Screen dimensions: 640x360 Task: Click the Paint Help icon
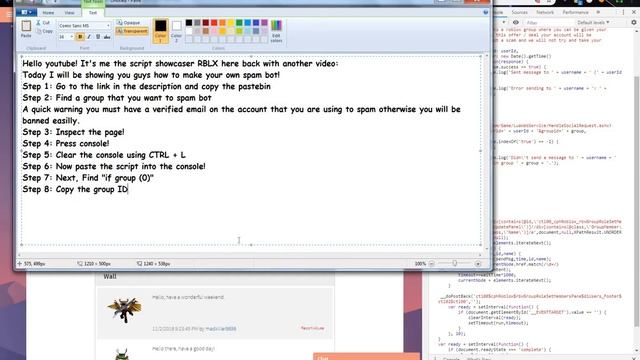pyautogui.click(x=486, y=13)
